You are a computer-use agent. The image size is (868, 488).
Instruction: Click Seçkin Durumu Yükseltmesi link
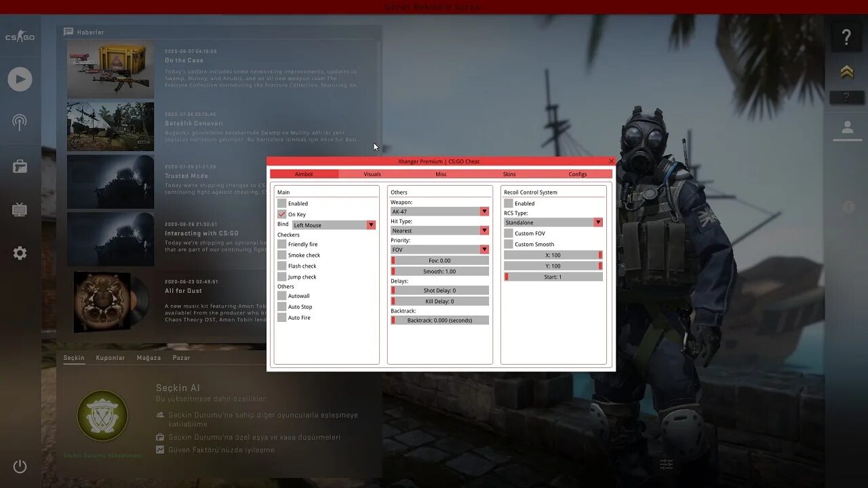pyautogui.click(x=102, y=455)
